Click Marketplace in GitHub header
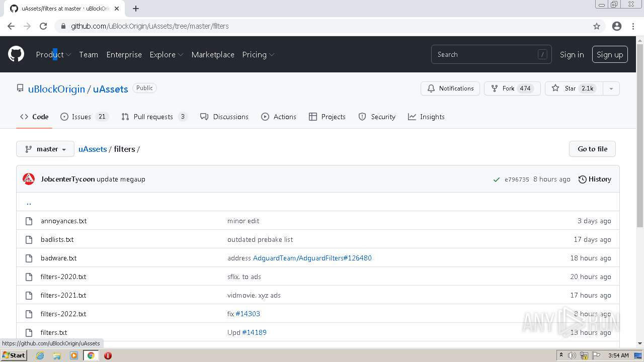This screenshot has width=644, height=362. tap(213, 54)
